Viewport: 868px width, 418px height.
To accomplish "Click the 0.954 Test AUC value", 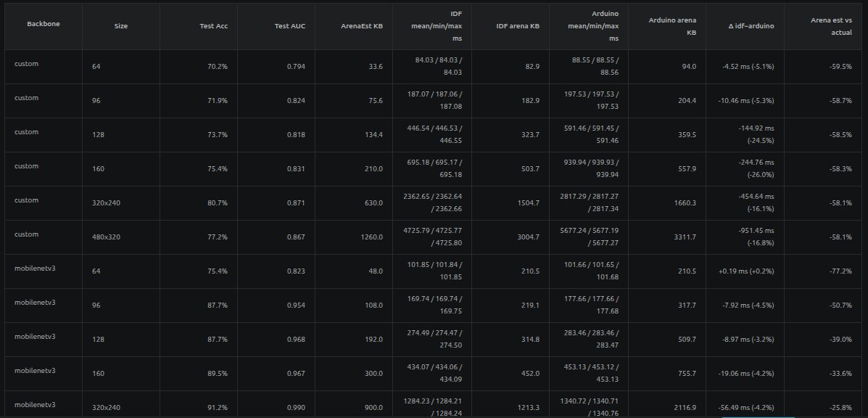I will [x=296, y=305].
